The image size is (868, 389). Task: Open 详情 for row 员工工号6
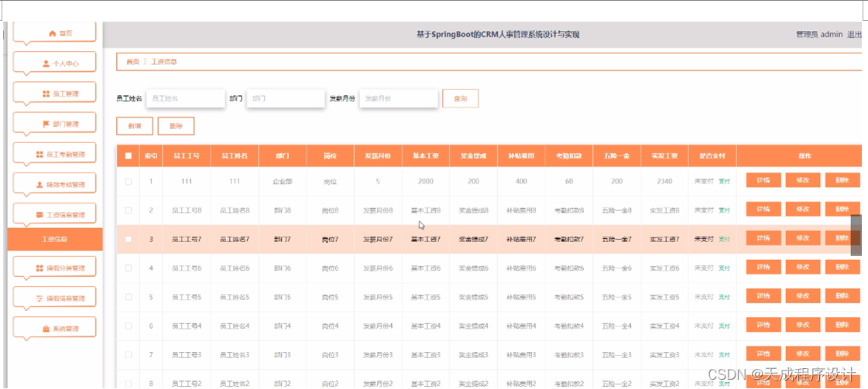763,267
